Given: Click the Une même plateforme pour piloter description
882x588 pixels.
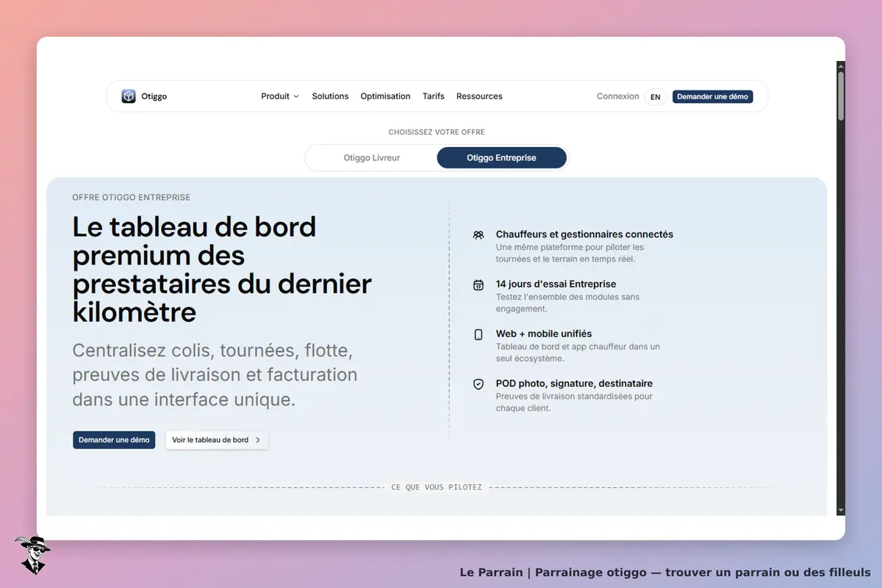Looking at the screenshot, I should pos(570,253).
